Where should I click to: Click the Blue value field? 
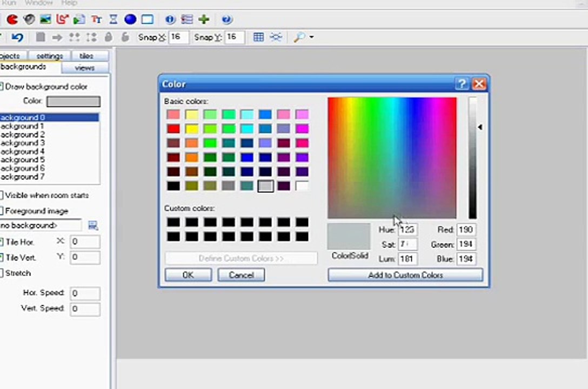[466, 259]
